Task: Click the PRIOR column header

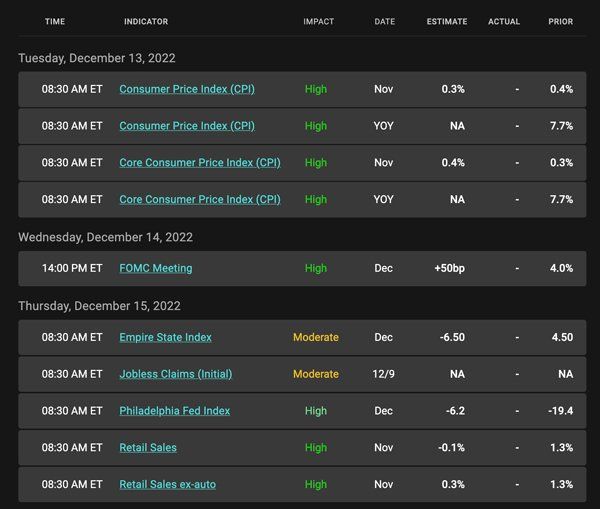Action: (x=561, y=21)
